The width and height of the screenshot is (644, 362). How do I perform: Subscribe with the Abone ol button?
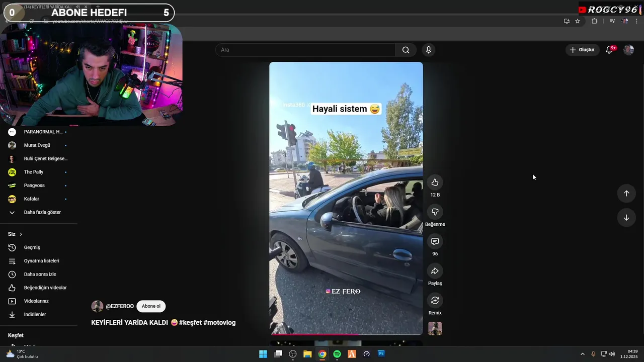click(151, 306)
